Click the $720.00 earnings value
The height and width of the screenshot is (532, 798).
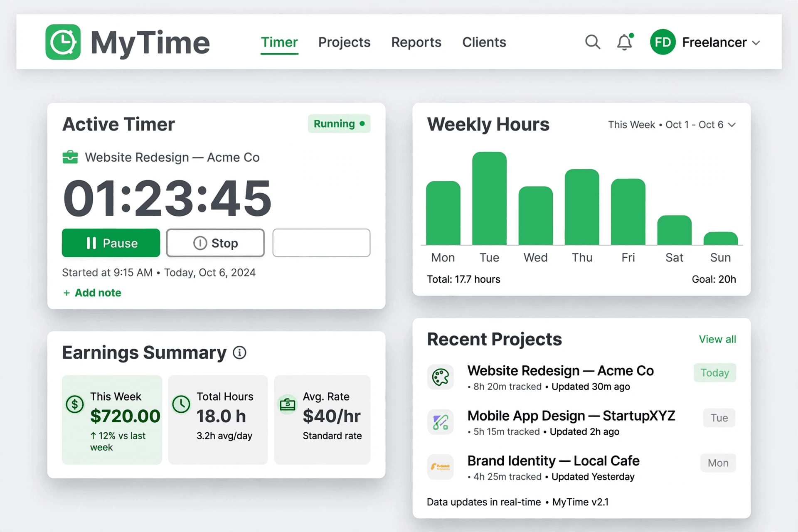[x=125, y=416]
